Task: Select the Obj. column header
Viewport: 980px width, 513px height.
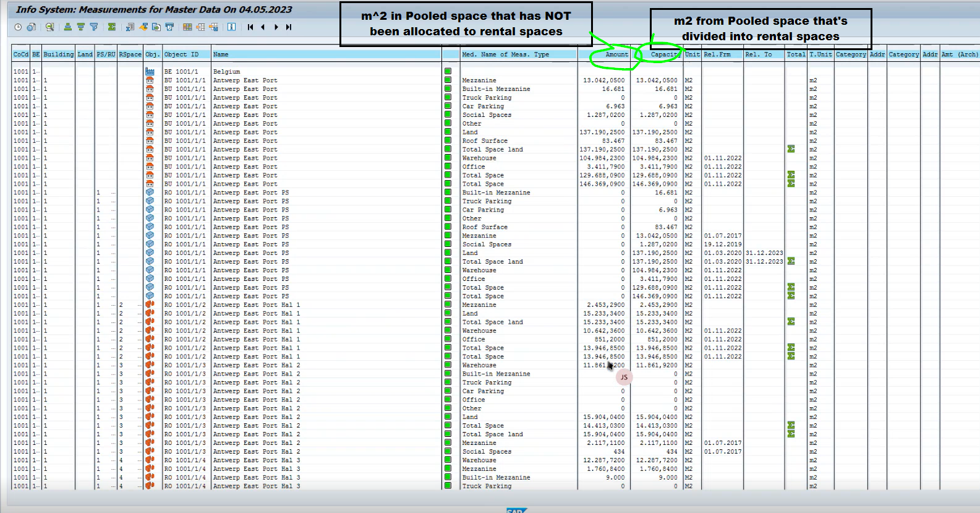Action: click(x=152, y=54)
